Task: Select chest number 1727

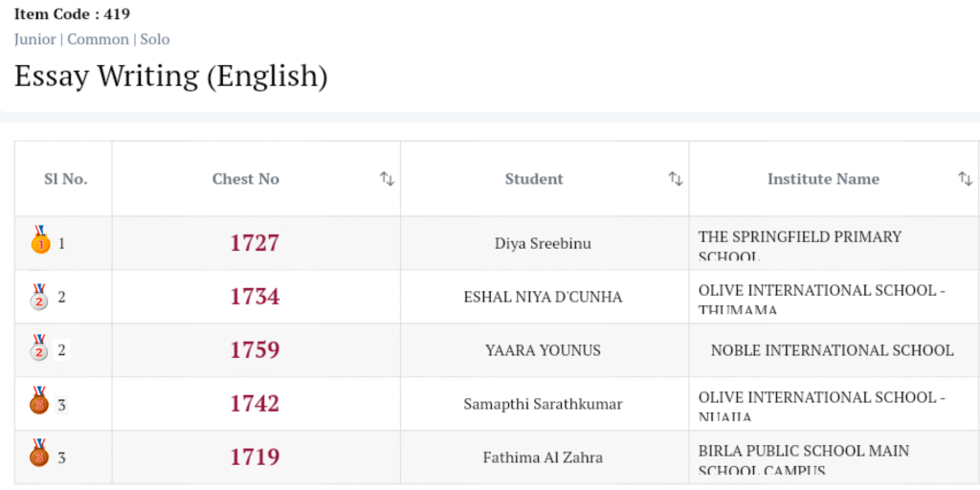Action: tap(255, 243)
